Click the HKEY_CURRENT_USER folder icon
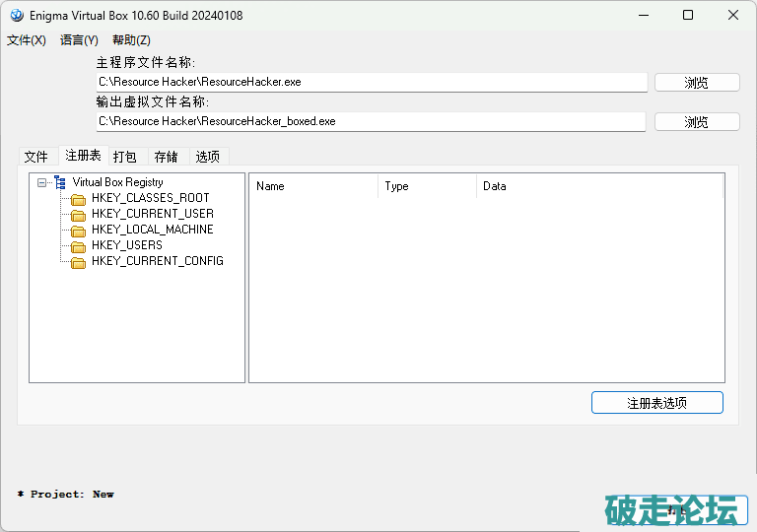This screenshot has height=532, width=757. 79,215
